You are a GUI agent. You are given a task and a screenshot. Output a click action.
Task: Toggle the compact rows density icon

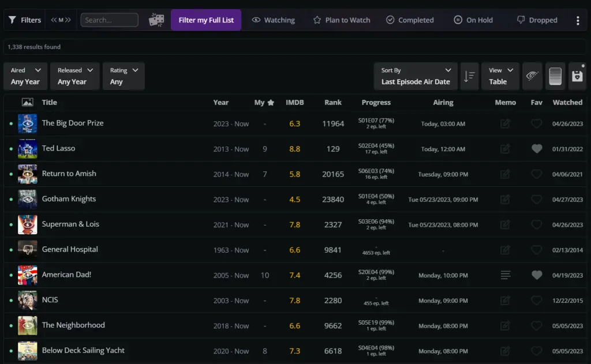(555, 76)
